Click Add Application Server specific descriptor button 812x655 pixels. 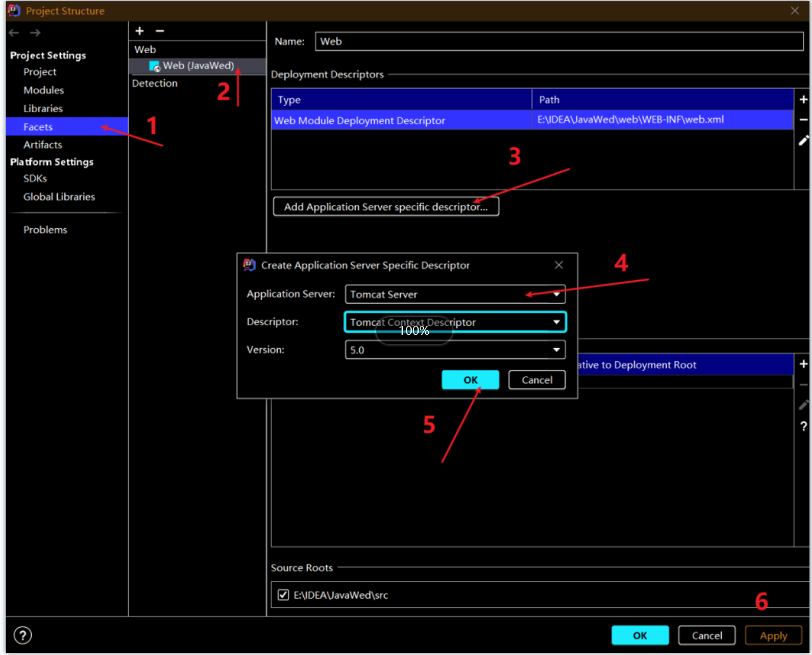coord(386,207)
